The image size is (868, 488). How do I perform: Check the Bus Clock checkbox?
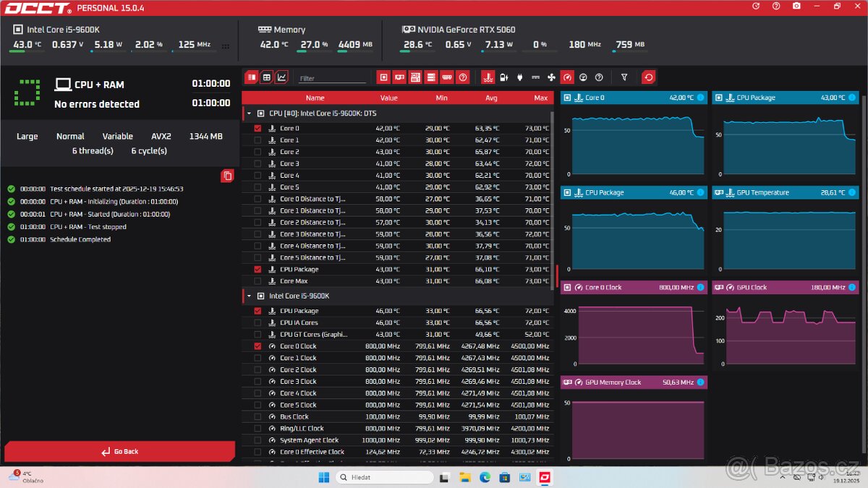(x=258, y=417)
